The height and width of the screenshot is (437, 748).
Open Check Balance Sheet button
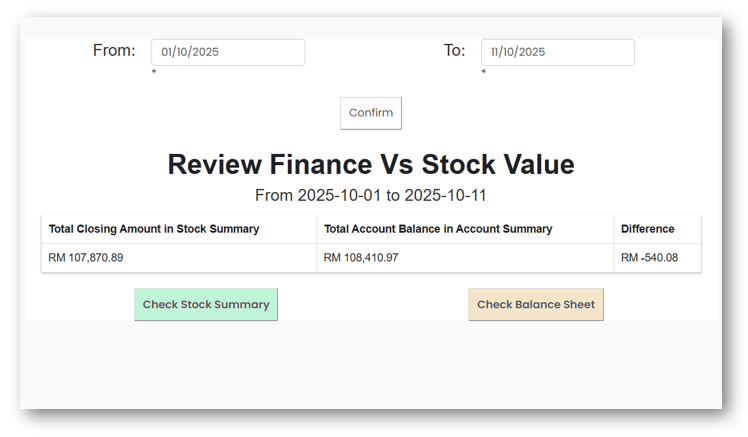536,304
